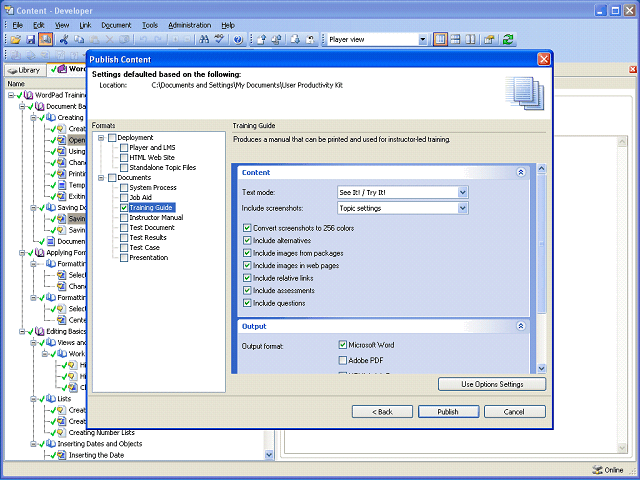Collapse the Output section chevron

(x=520, y=326)
